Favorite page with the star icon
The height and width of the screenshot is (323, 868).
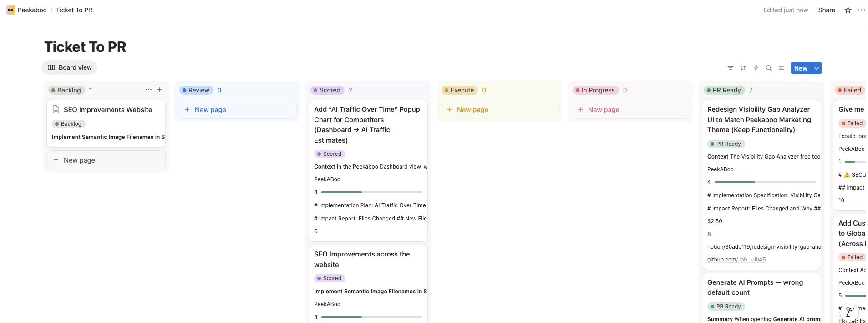848,10
